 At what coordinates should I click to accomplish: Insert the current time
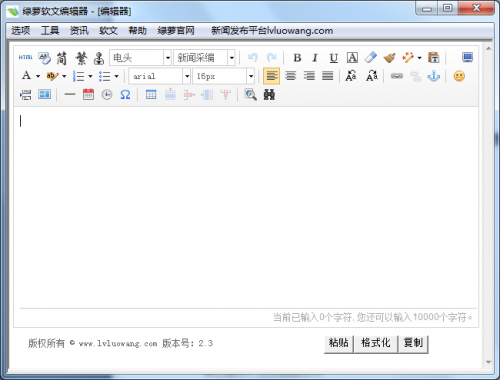[107, 95]
